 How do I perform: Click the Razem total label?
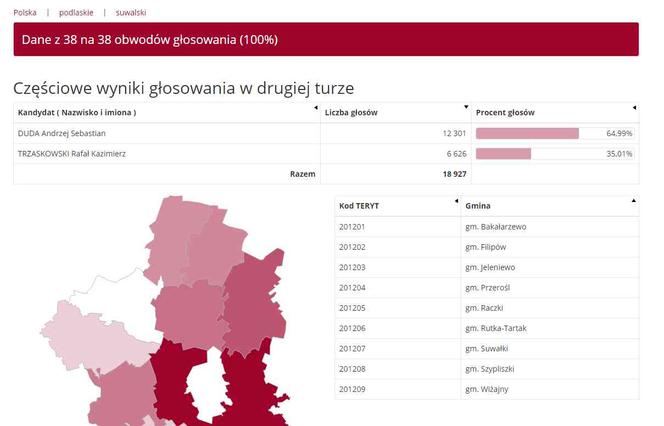[x=302, y=174]
